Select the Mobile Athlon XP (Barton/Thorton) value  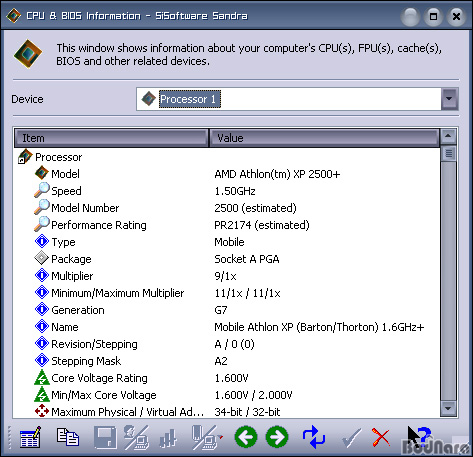tap(319, 327)
